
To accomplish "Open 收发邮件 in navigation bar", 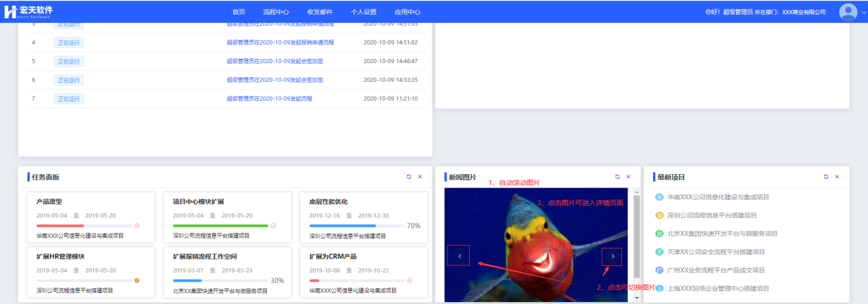I will pyautogui.click(x=320, y=12).
